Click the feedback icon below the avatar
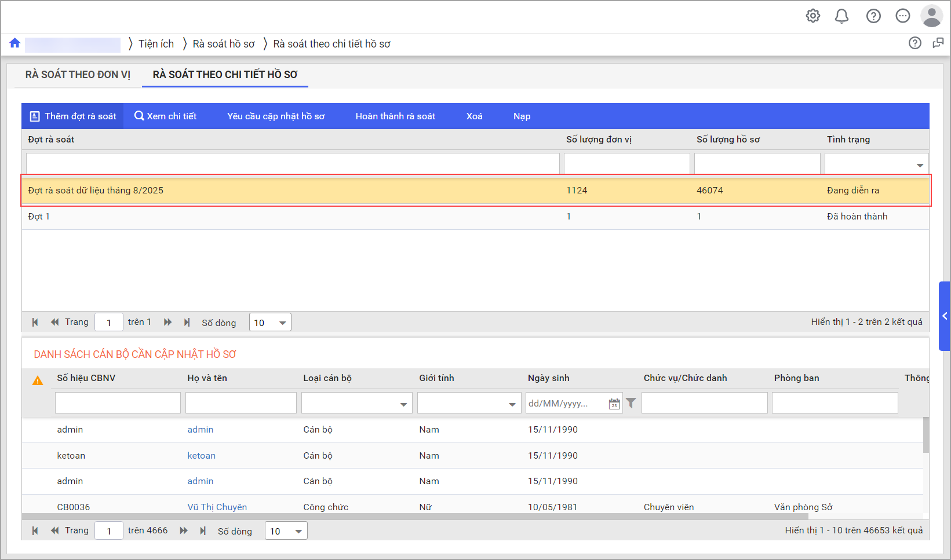951x560 pixels. click(938, 43)
